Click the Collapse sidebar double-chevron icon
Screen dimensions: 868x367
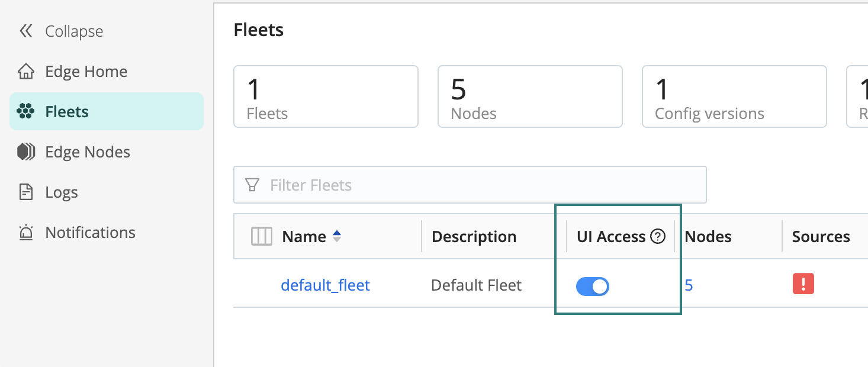(26, 31)
